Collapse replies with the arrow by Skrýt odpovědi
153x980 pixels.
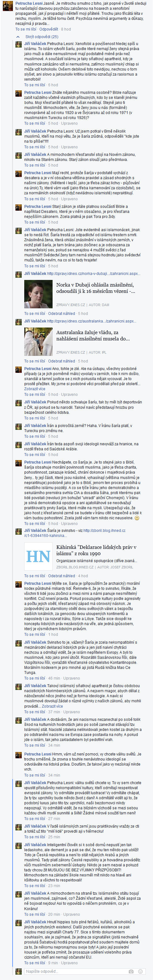tap(18, 37)
